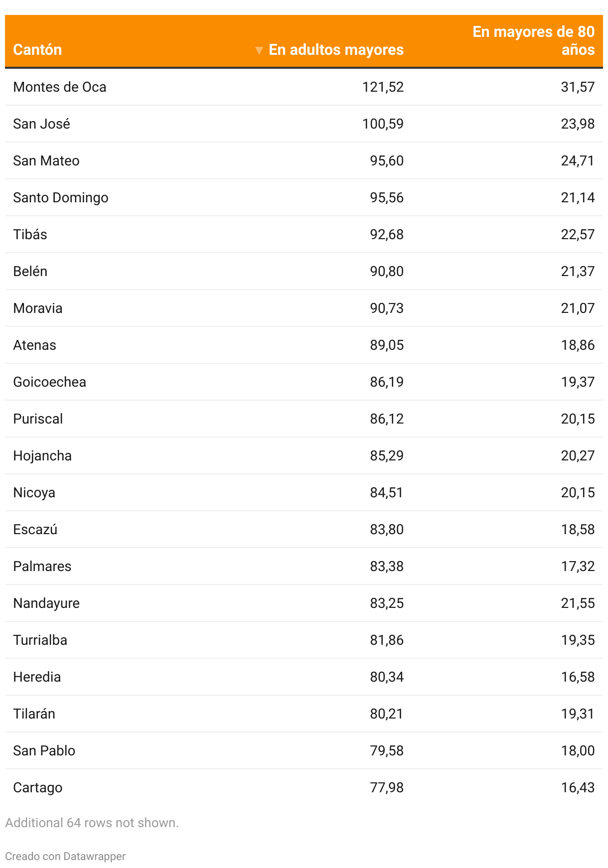The image size is (608, 868).
Task: Select the Nandayure row
Action: (x=46, y=603)
